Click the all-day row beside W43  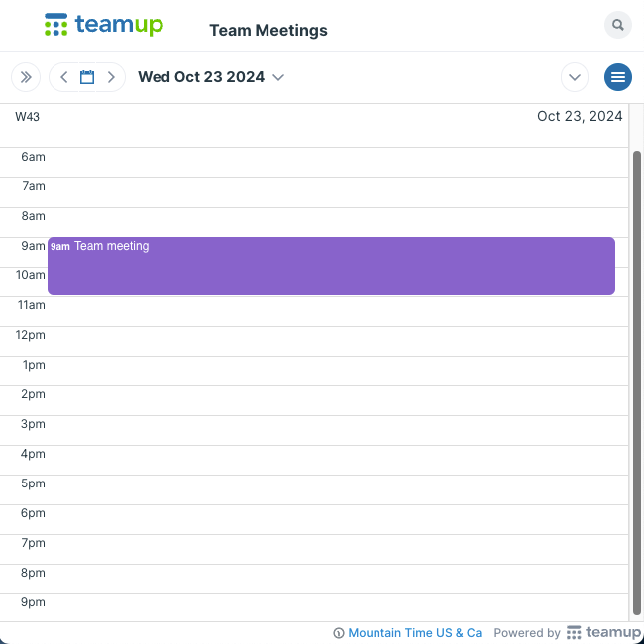point(337,136)
